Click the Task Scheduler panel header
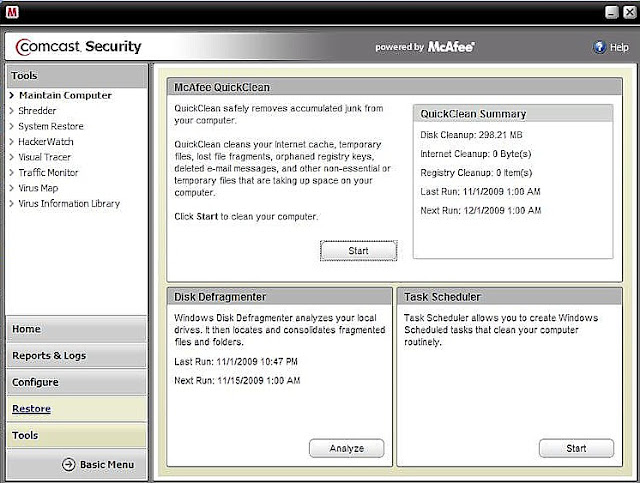The width and height of the screenshot is (640, 483). (509, 297)
